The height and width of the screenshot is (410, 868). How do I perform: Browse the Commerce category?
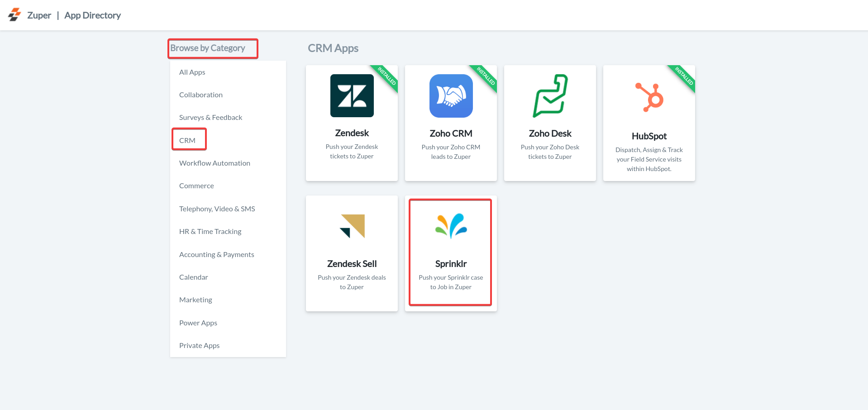click(196, 186)
